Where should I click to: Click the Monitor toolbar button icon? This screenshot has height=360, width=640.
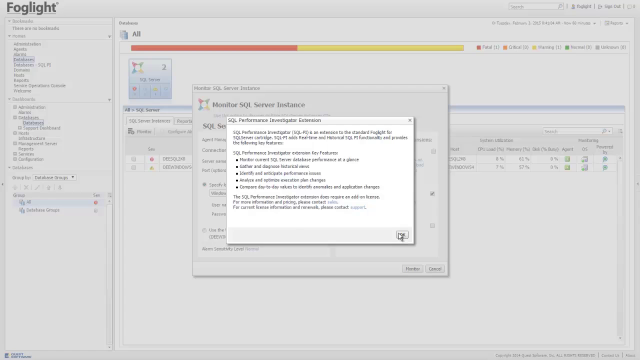pyautogui.click(x=131, y=131)
